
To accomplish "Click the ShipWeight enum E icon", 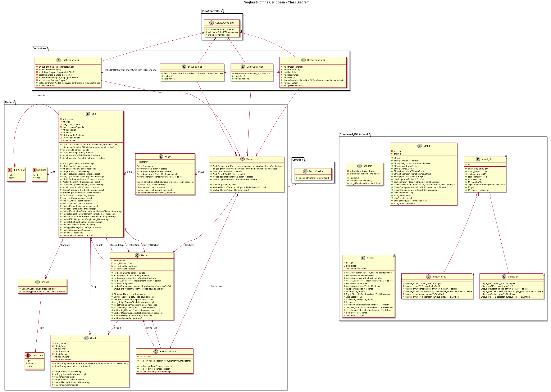I will (10, 170).
